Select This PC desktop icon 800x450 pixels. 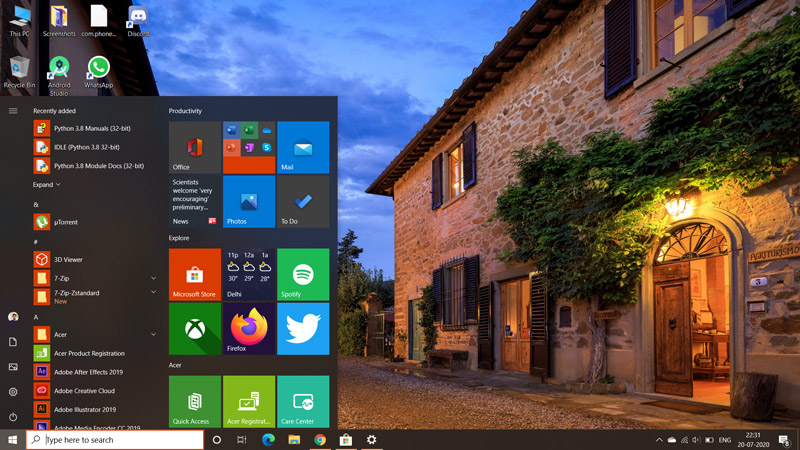[x=19, y=21]
